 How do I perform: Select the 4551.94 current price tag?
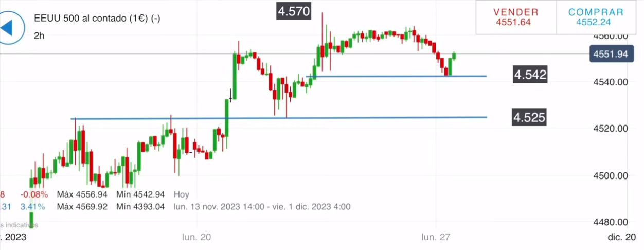(610, 54)
